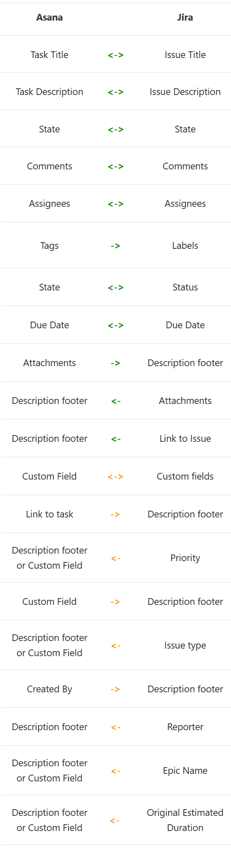Viewport: 231px width, 868px height.
Task: Click the Status cell under Jira
Action: 185,287
